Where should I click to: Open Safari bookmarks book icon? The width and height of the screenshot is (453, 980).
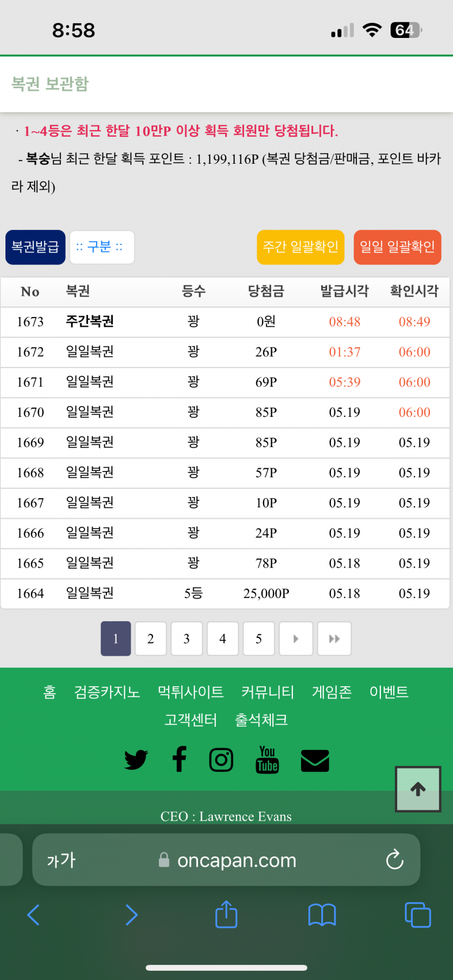pyautogui.click(x=322, y=915)
